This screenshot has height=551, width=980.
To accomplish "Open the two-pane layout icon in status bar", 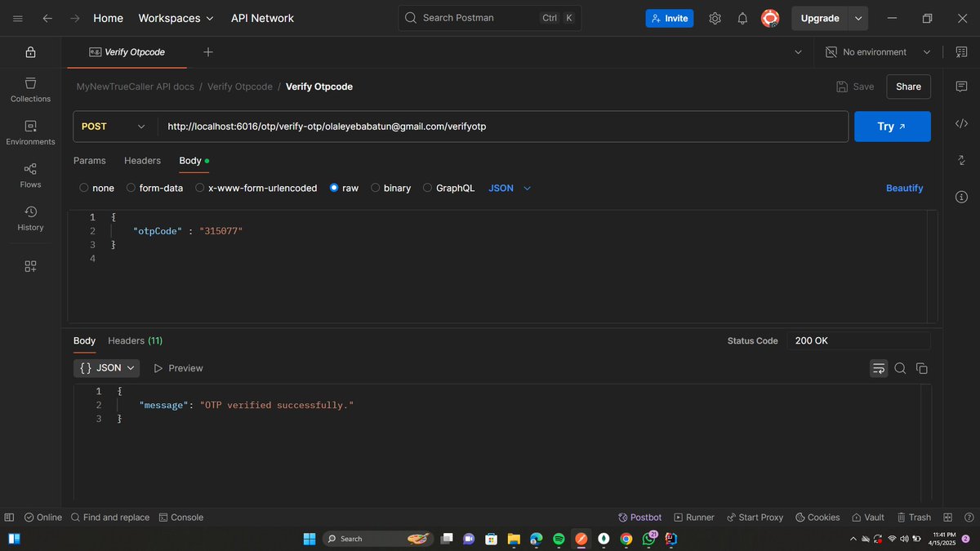I will (x=948, y=518).
